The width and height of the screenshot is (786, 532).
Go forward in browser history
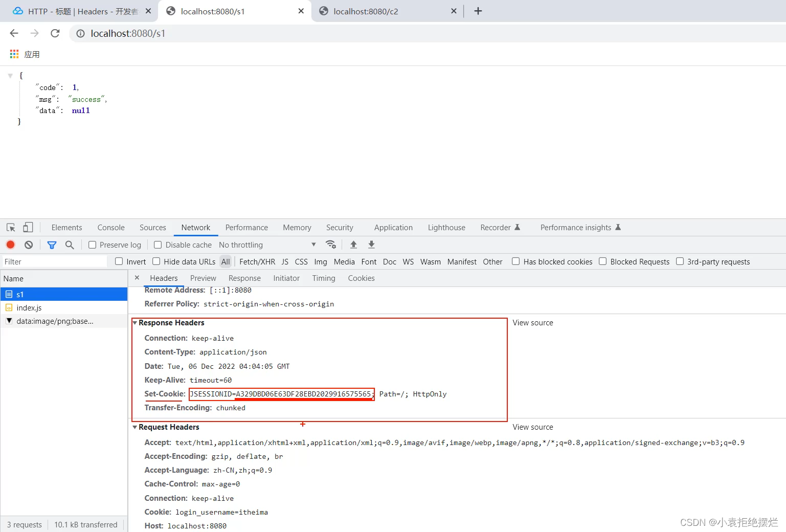(34, 33)
